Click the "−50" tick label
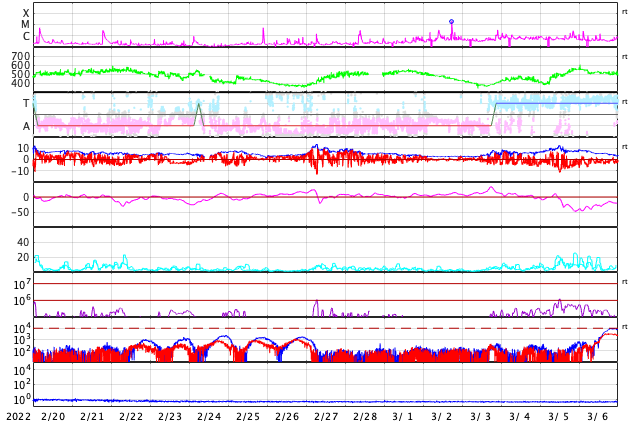The image size is (634, 424). point(20,212)
